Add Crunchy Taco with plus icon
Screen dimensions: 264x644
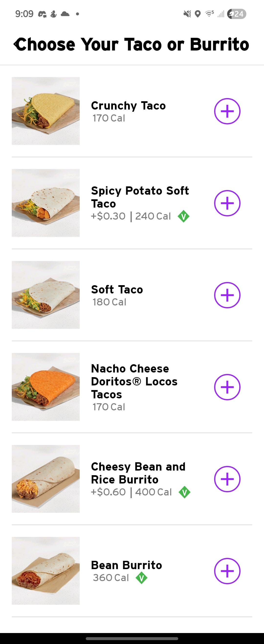click(x=227, y=111)
